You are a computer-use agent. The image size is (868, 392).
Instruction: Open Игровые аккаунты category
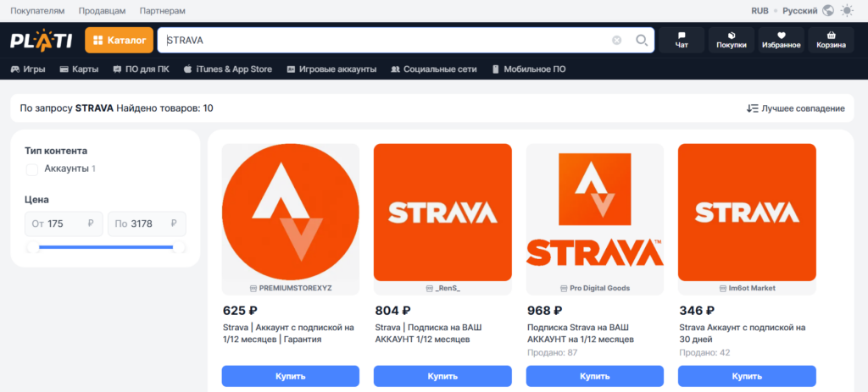[x=331, y=69]
